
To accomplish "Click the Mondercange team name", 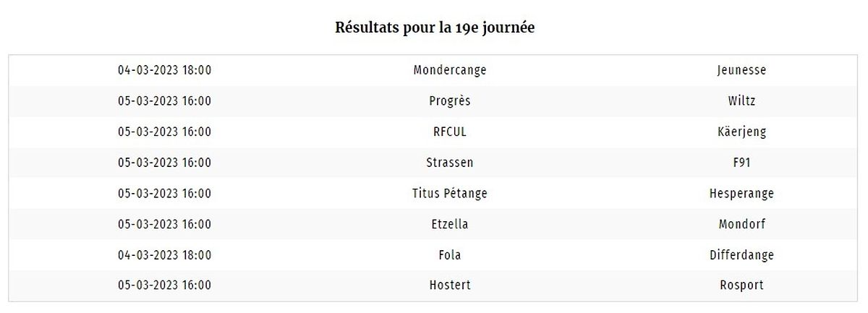I will click(450, 70).
